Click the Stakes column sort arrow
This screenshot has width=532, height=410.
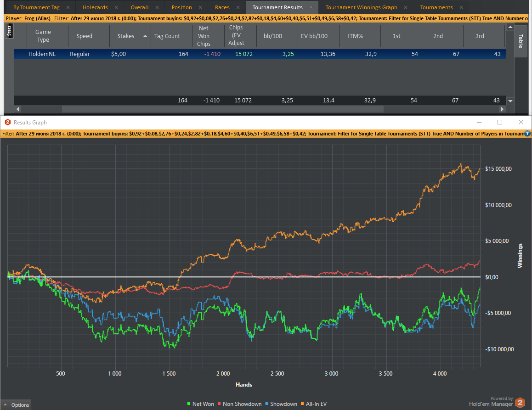[x=145, y=36]
